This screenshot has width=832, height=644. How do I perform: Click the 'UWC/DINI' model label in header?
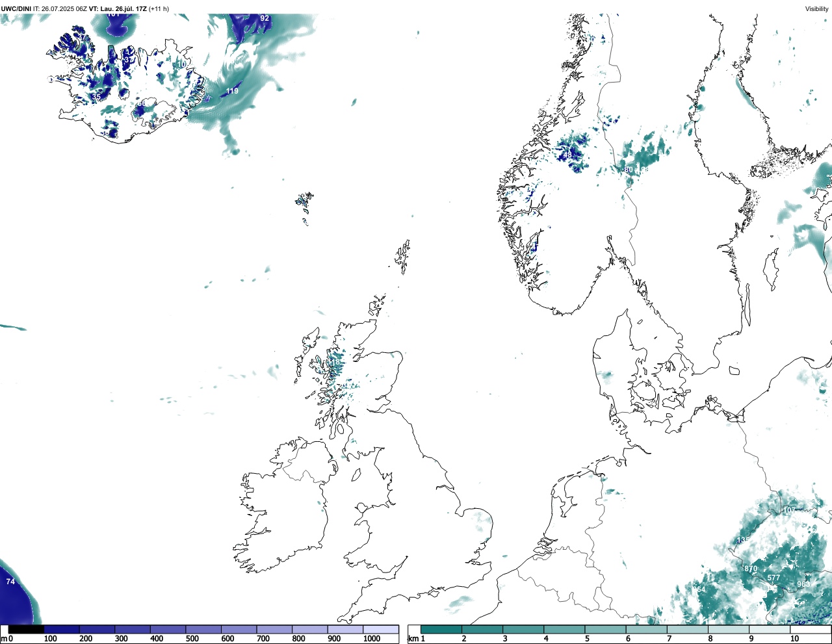pyautogui.click(x=16, y=8)
